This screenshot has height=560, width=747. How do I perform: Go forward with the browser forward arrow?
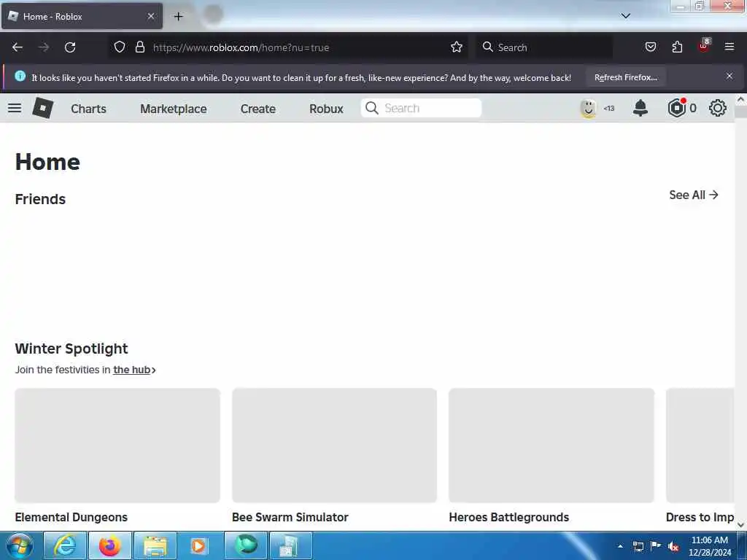point(43,47)
